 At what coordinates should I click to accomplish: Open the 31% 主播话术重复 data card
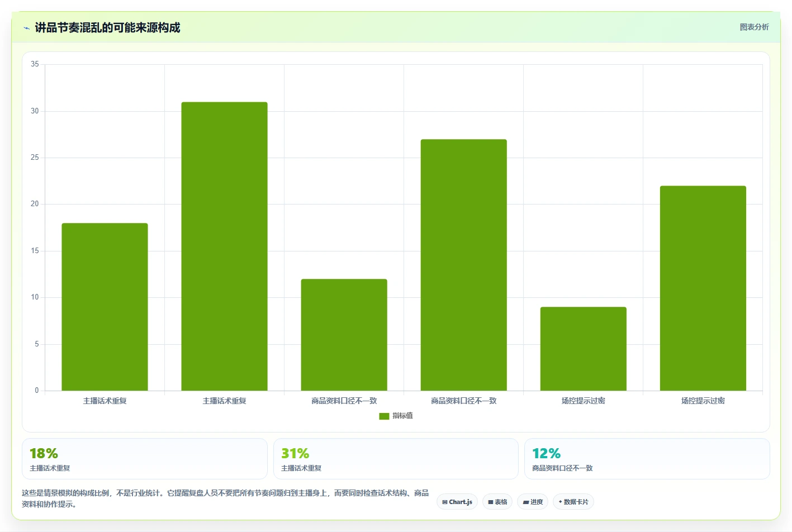pyautogui.click(x=396, y=459)
